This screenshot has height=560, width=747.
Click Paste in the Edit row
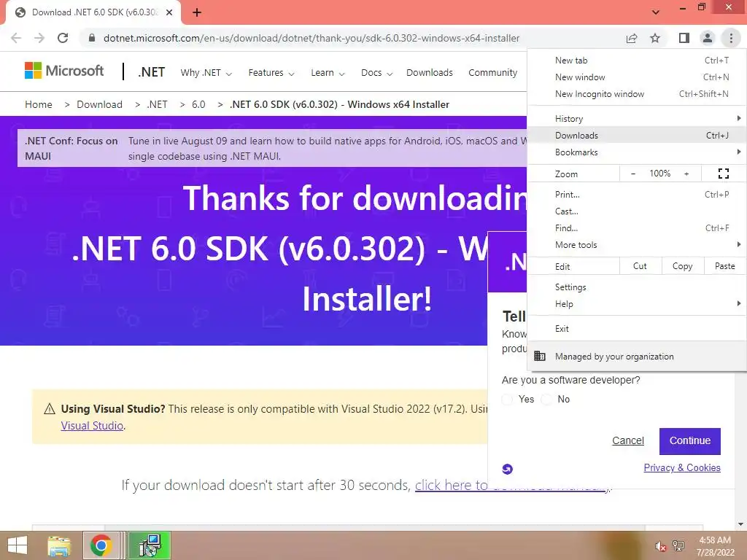[724, 266]
